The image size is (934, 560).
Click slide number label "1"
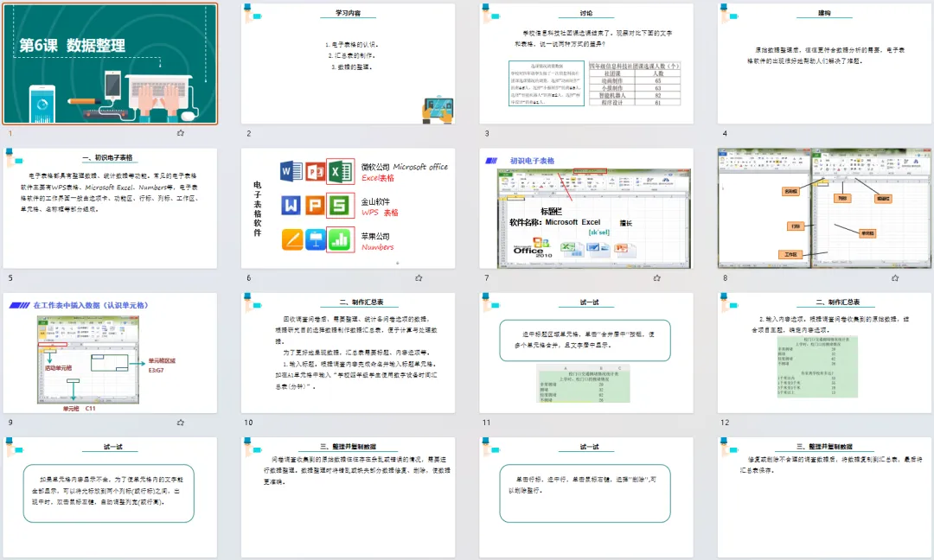tap(10, 133)
